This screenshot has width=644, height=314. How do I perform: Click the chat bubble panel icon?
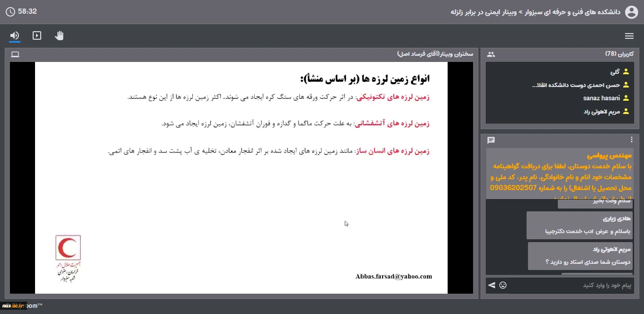tap(491, 140)
